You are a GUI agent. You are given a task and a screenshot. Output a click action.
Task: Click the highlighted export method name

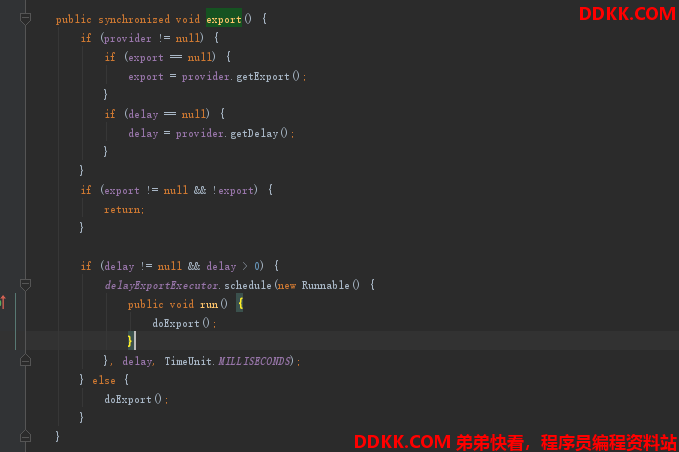[223, 19]
